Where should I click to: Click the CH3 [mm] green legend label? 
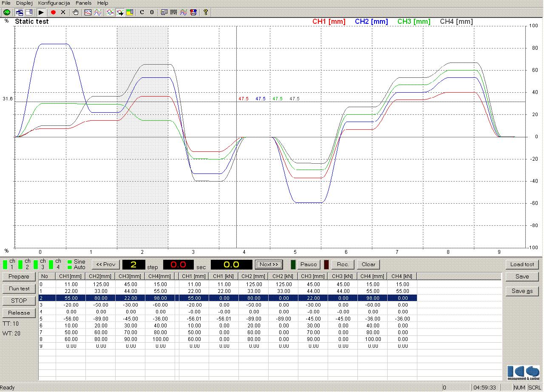tap(414, 22)
